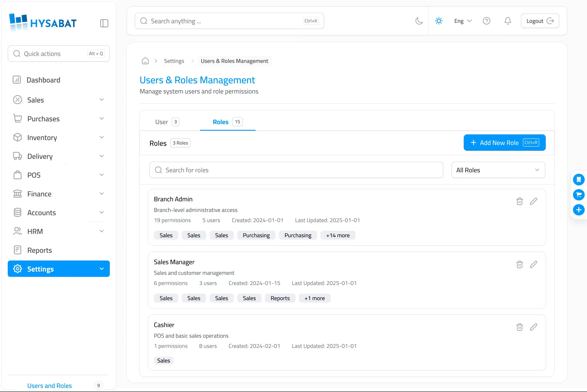Screen dimensions: 587x392
Task: Click the Cashier role title
Action: pos(164,325)
